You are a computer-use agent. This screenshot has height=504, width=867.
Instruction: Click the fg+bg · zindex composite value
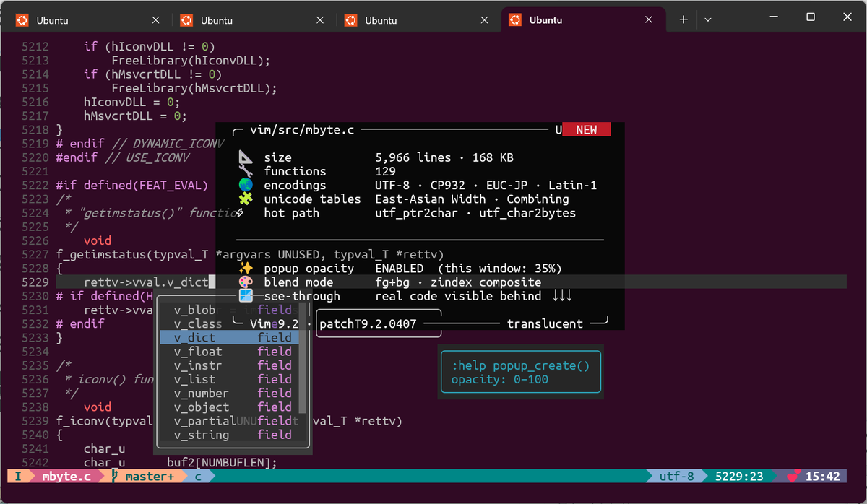[458, 282]
